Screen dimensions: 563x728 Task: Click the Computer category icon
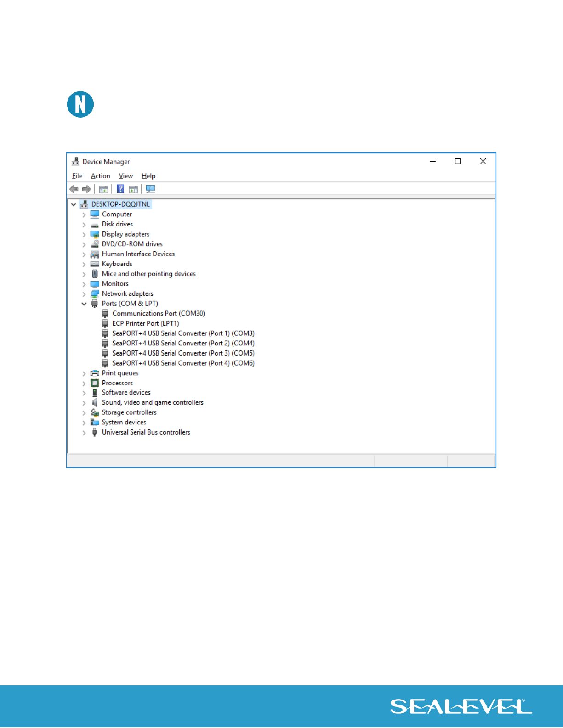(95, 214)
